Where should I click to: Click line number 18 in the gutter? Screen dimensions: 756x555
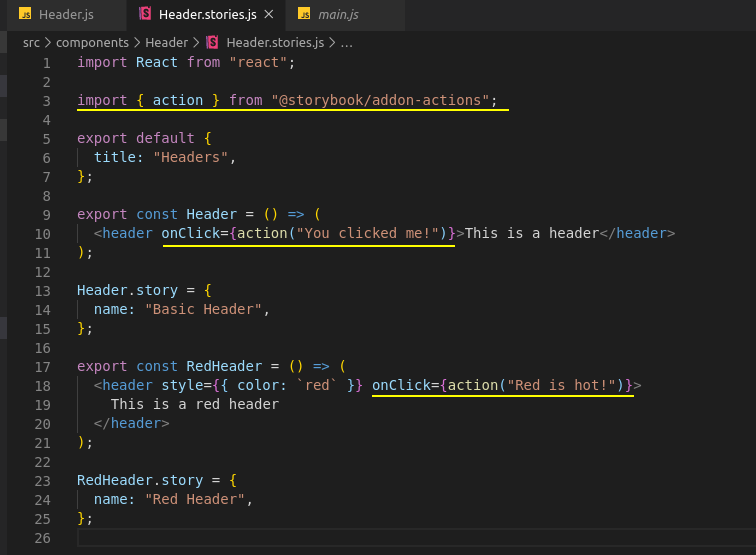coord(42,386)
